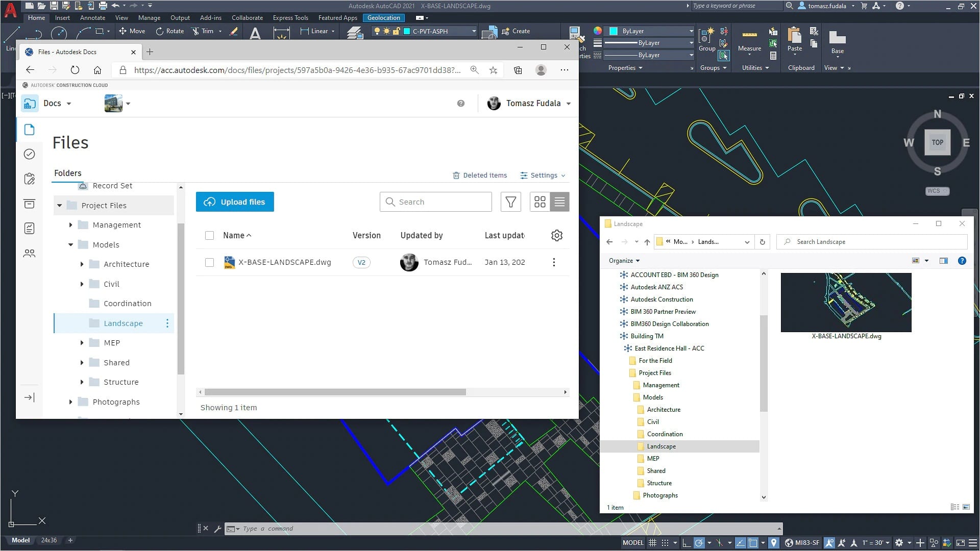Viewport: 980px width, 551px height.
Task: Select the Move tool in the ribbon
Action: [132, 31]
